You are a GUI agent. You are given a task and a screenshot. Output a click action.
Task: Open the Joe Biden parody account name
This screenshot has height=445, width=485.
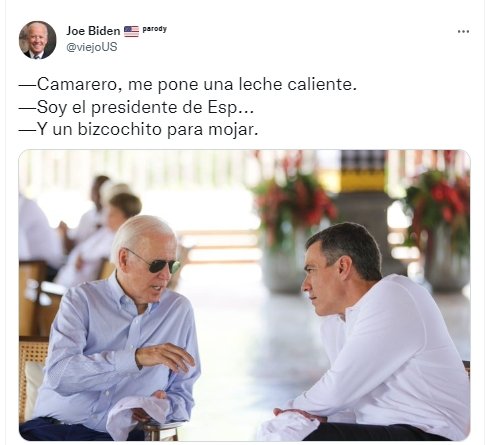click(93, 31)
